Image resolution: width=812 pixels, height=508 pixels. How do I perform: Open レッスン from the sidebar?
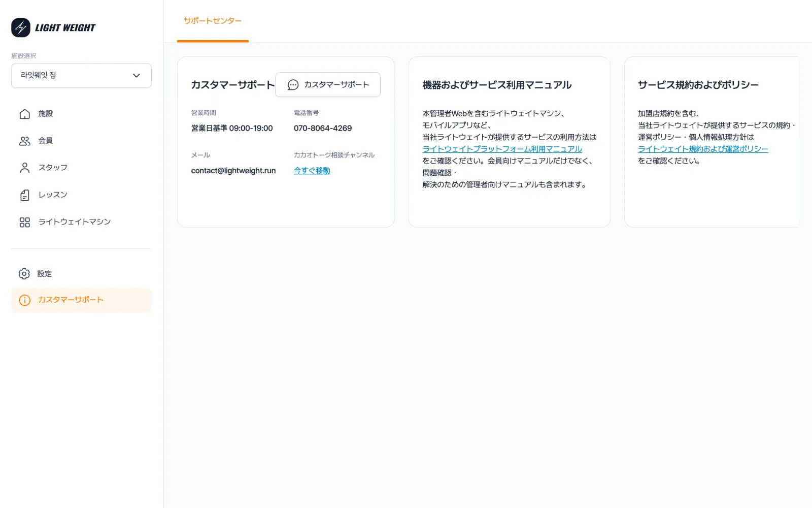coord(81,195)
